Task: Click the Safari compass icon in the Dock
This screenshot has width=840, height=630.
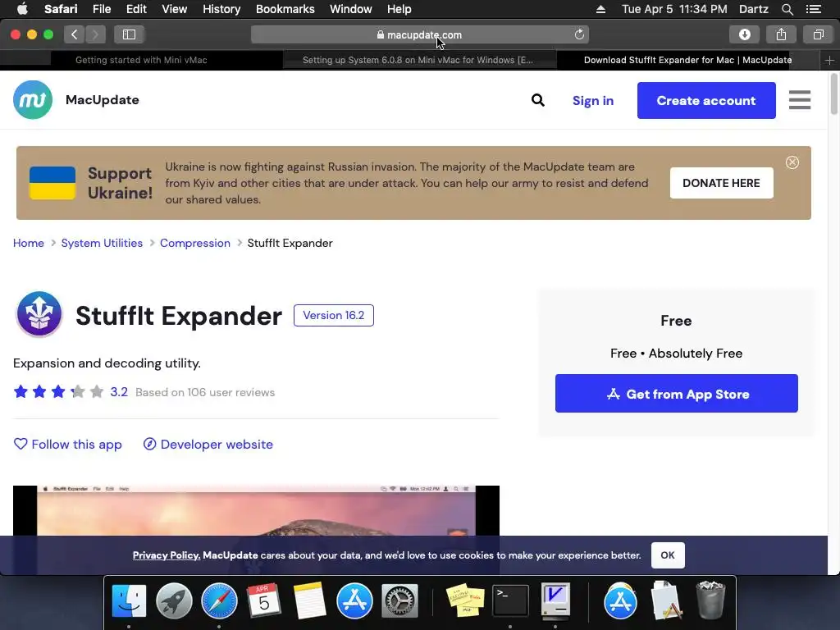Action: pos(219,600)
